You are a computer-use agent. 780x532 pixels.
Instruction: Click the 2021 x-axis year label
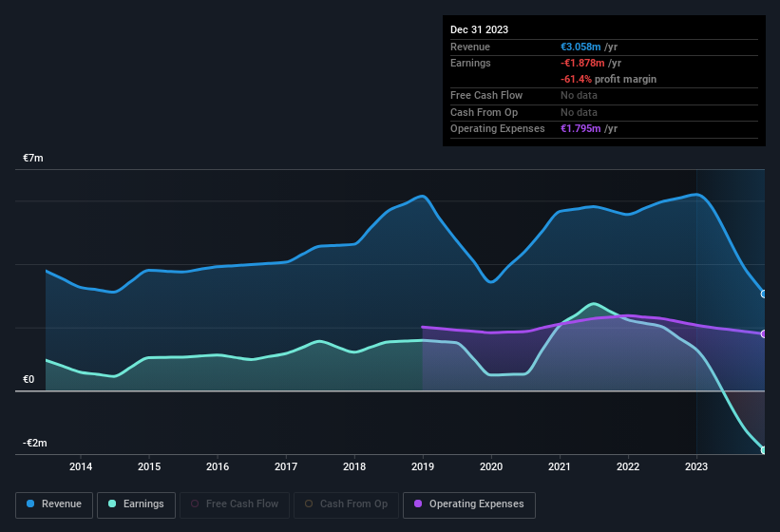pos(560,466)
